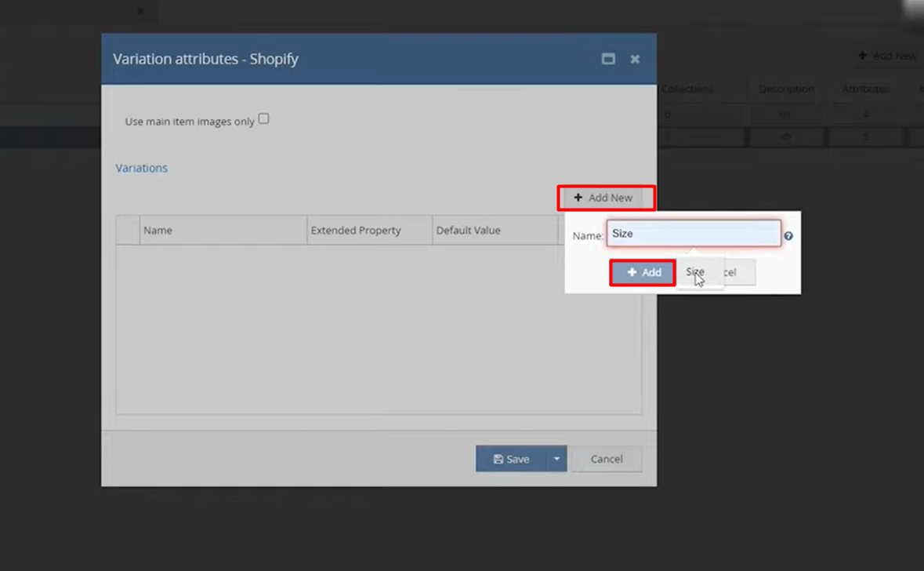This screenshot has width=924, height=571.
Task: Click the Description column header in background grid
Action: point(787,89)
